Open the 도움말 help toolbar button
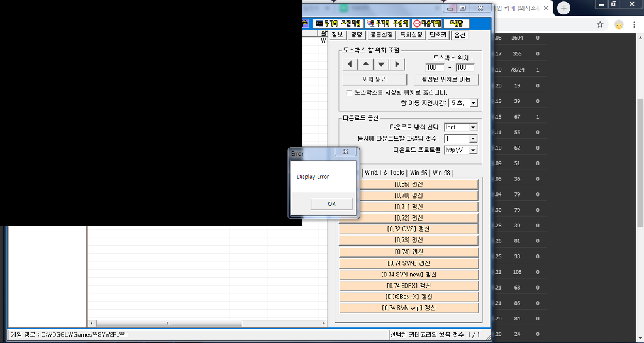644x343 pixels. (x=457, y=23)
